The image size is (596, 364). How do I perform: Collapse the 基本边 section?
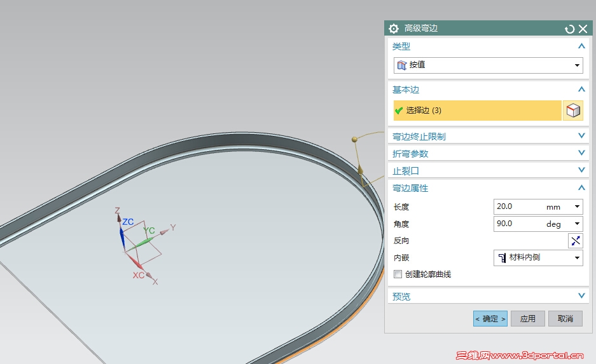(x=581, y=89)
